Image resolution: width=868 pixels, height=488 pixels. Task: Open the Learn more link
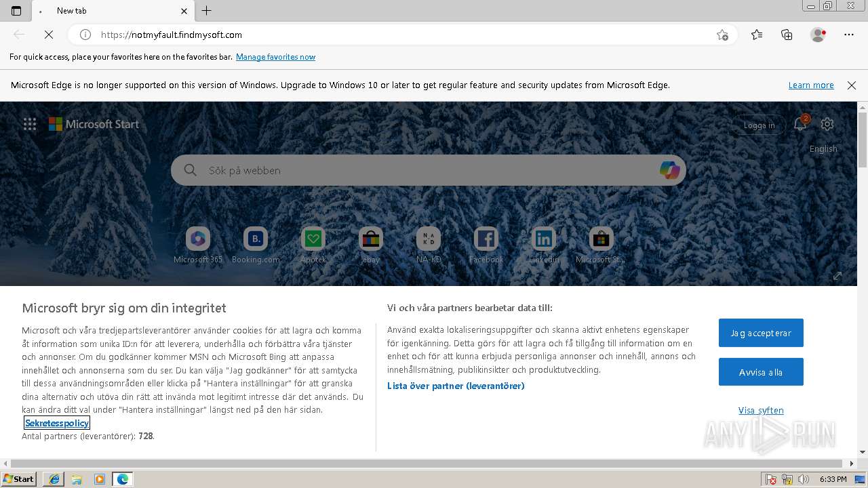coord(811,85)
